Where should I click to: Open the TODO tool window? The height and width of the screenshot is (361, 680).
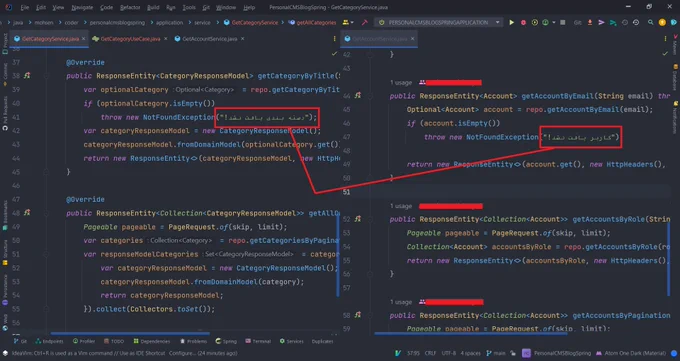point(114,341)
